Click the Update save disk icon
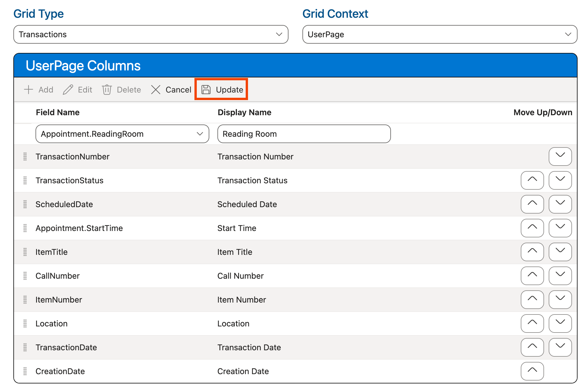 (x=206, y=90)
